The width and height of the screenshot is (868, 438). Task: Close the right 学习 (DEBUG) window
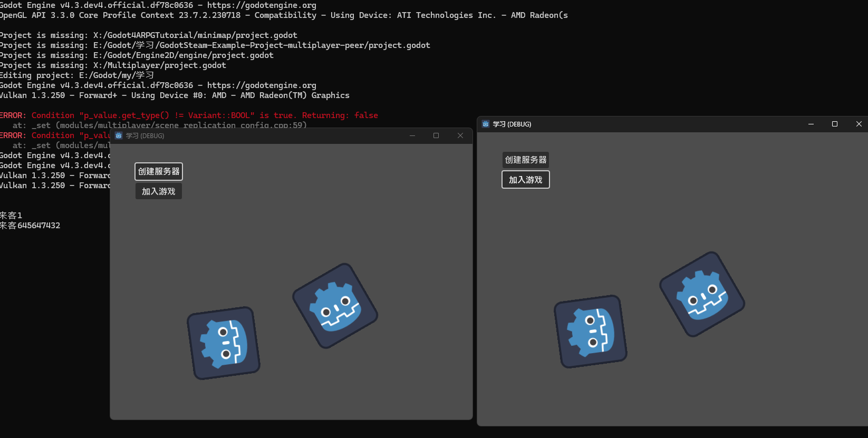[859, 124]
